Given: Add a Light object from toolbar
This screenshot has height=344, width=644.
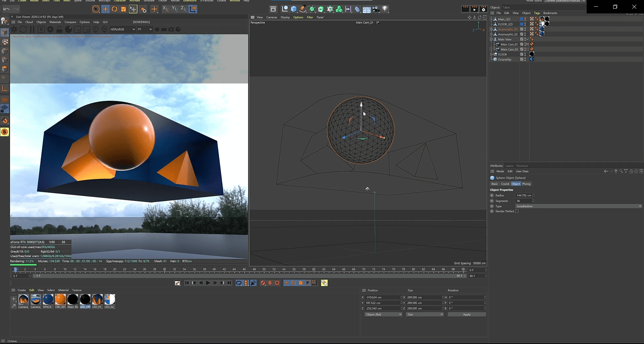Looking at the screenshot, I should (385, 9).
